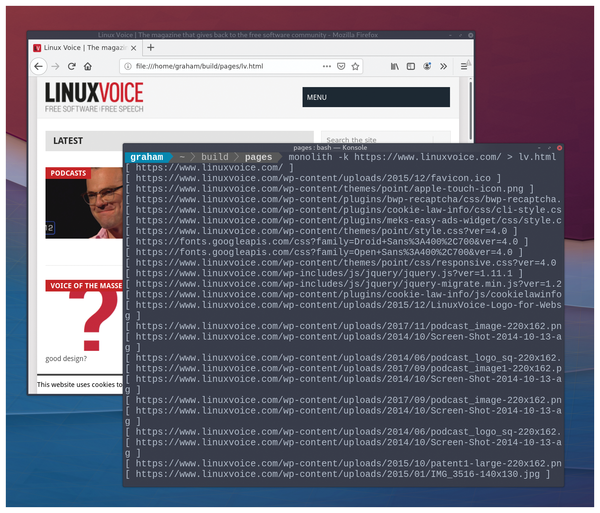Show site information icon in address bar

(128, 66)
